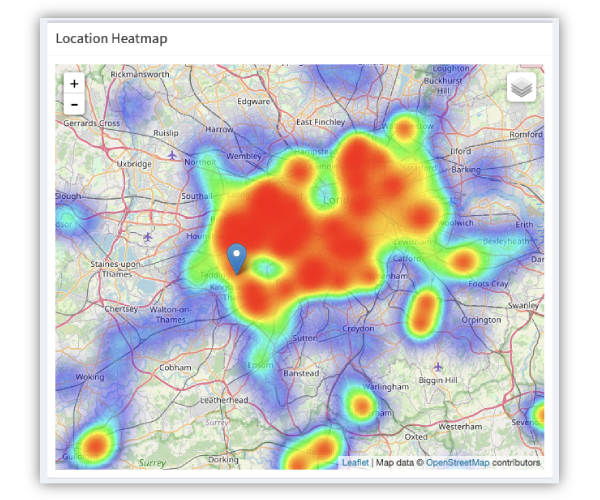Select the Woking town label
Viewport: 600px width, 500px height.
(x=90, y=377)
